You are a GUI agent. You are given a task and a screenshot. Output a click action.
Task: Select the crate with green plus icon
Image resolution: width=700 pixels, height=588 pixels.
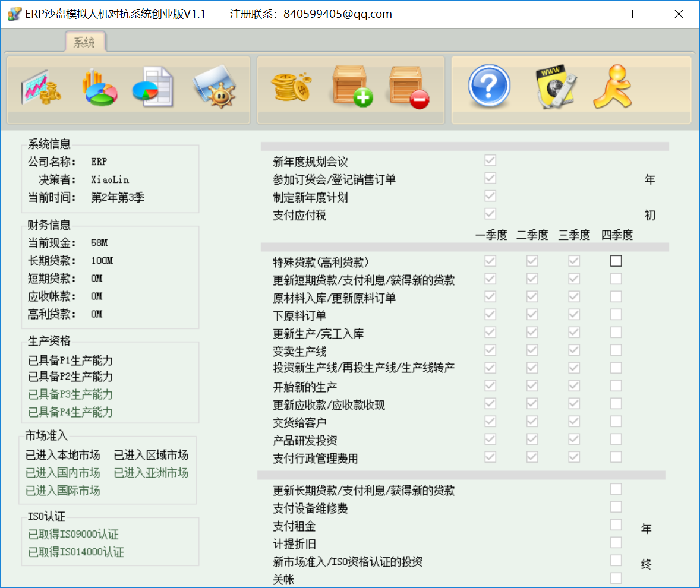coord(352,86)
